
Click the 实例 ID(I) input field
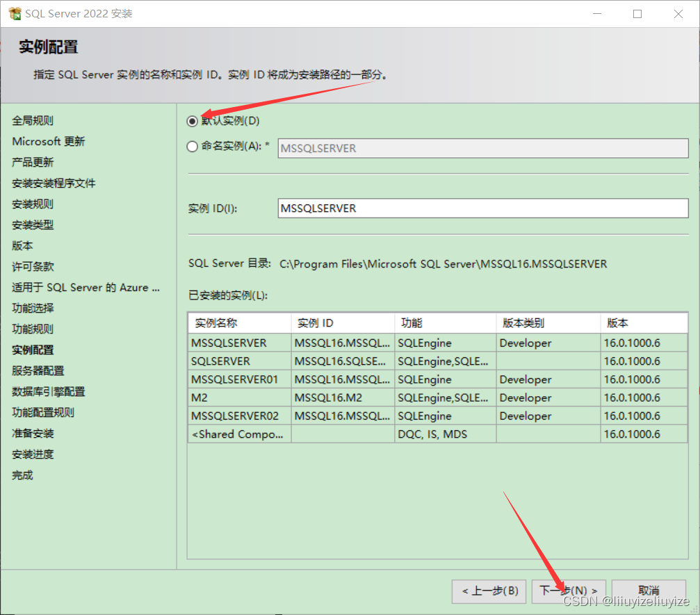pos(482,208)
